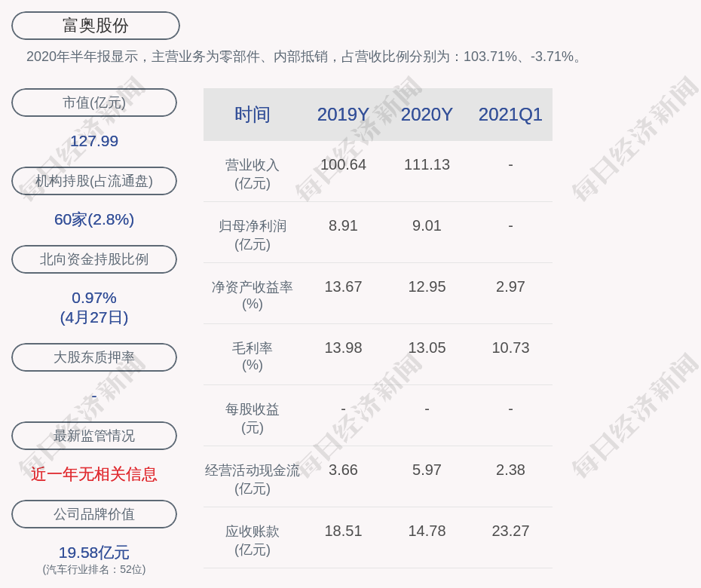The image size is (701, 588).
Task: Select the 14.78 receivables cell
Action: (427, 531)
